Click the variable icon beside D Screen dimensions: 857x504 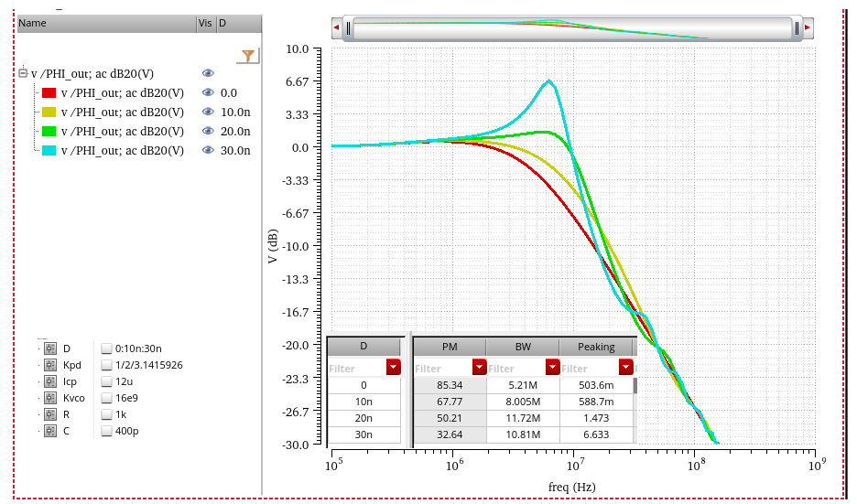click(x=50, y=349)
